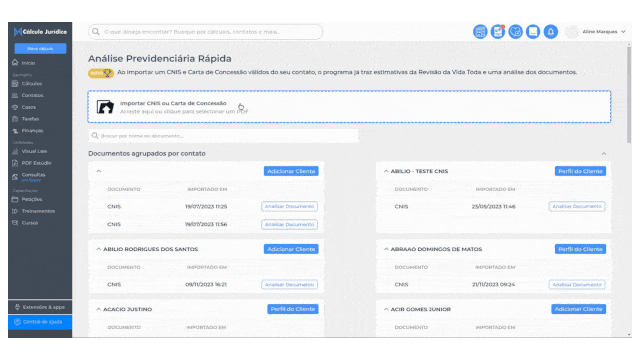Open the notifications bell icon
The image size is (640, 360).
(551, 31)
